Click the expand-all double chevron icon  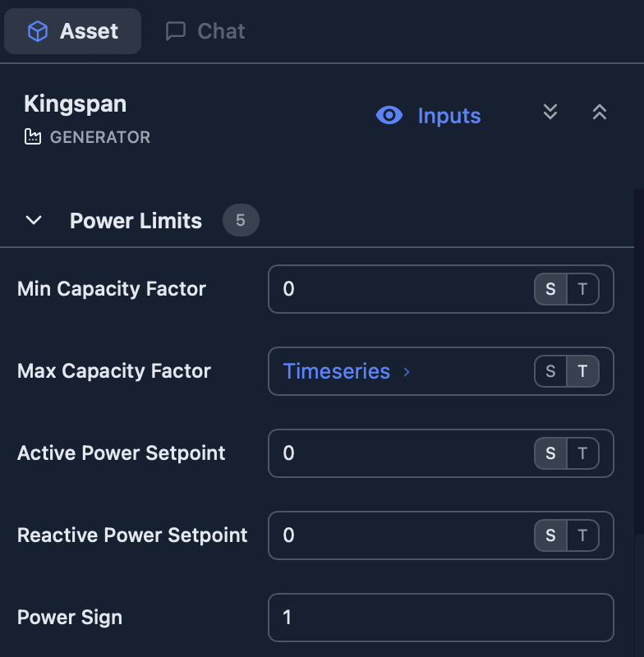point(550,113)
